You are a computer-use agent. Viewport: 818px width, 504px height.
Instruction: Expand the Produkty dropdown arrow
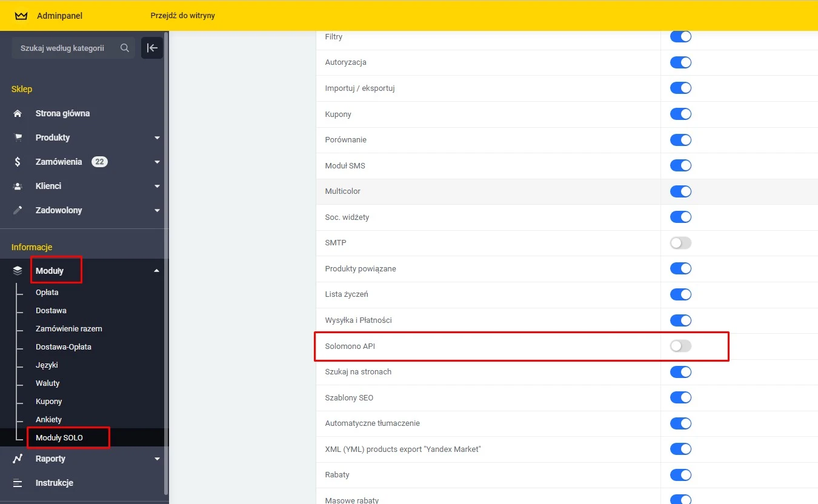(157, 138)
